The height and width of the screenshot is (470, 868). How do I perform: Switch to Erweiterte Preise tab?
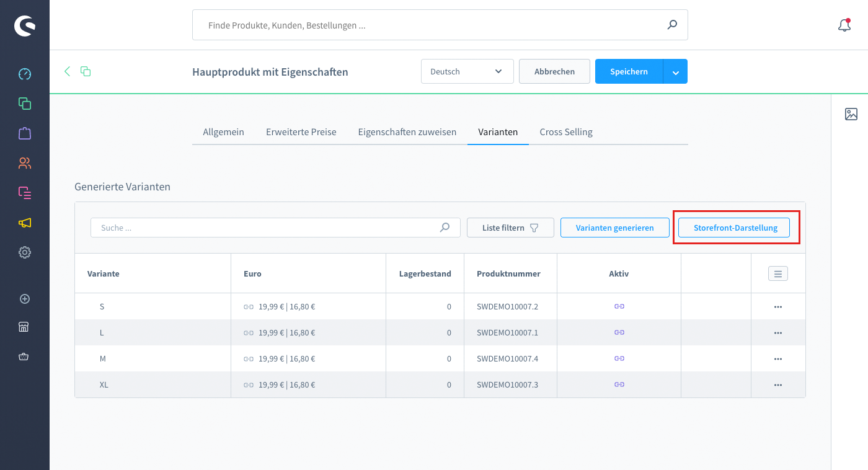click(x=301, y=132)
